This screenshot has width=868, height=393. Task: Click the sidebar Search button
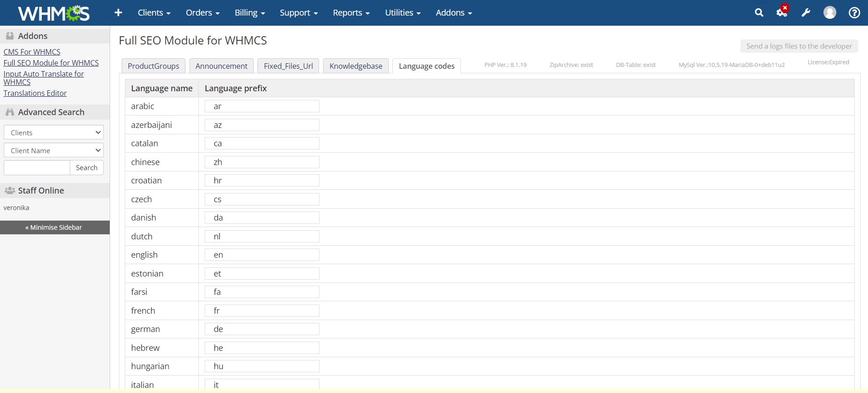(x=87, y=168)
